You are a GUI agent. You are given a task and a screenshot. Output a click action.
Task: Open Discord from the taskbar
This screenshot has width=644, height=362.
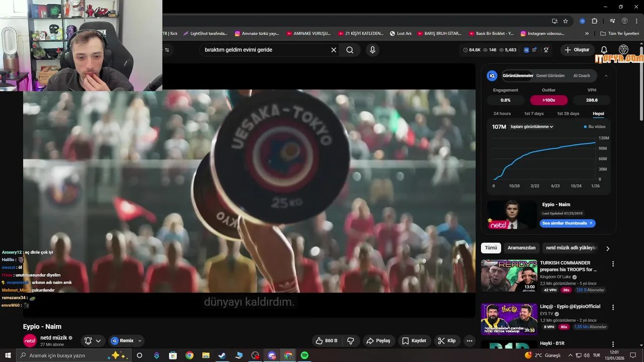click(x=272, y=355)
